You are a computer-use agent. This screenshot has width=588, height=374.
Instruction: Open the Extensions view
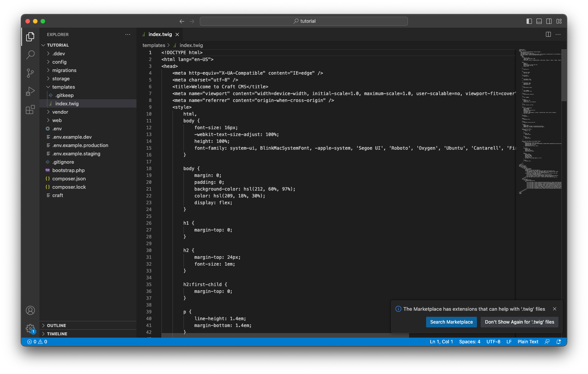[30, 110]
